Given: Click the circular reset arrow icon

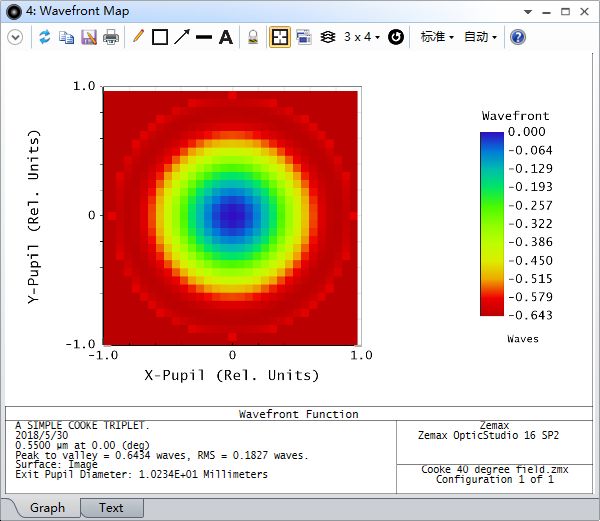Looking at the screenshot, I should click(396, 37).
